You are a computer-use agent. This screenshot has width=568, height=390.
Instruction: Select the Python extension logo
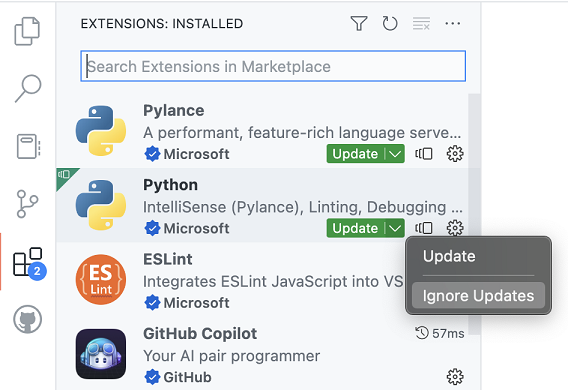(x=101, y=205)
